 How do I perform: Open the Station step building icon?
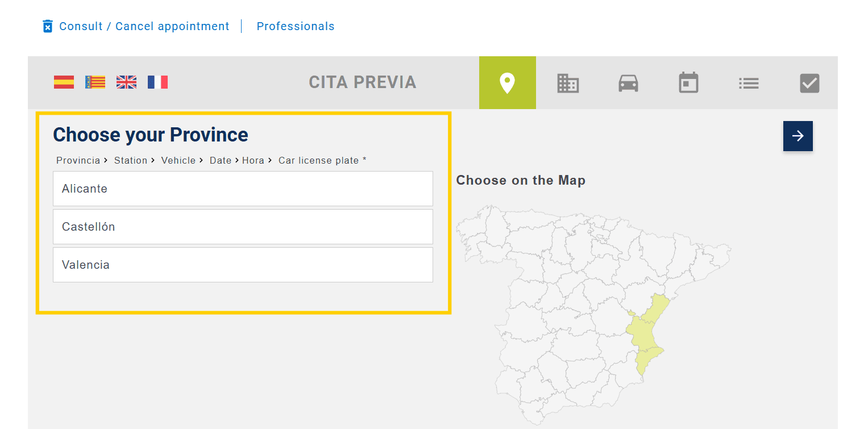pos(568,82)
